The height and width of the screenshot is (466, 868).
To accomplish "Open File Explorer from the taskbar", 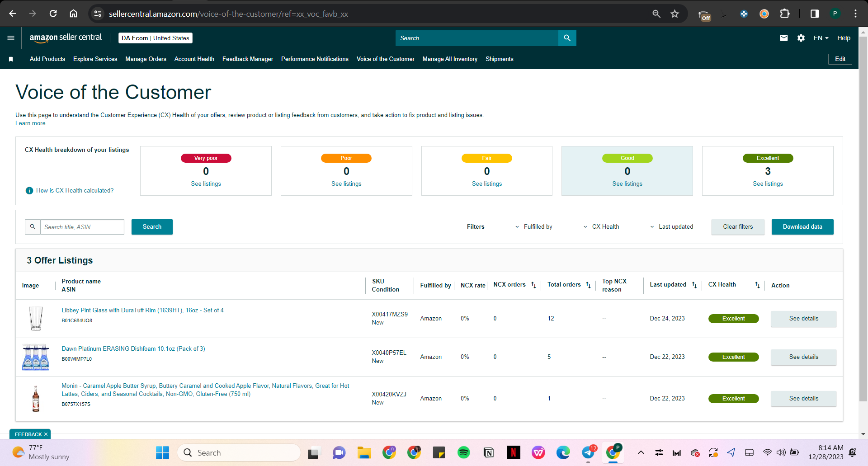I will [364, 452].
